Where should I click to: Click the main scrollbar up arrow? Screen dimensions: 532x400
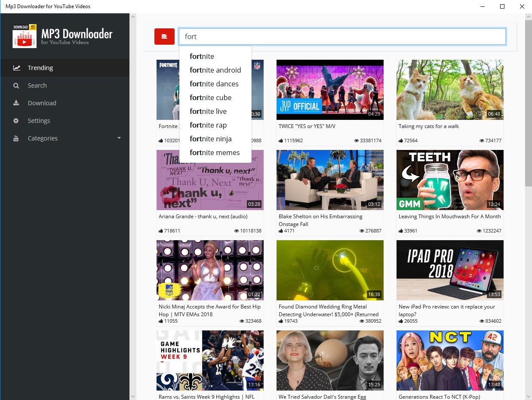[x=528, y=17]
